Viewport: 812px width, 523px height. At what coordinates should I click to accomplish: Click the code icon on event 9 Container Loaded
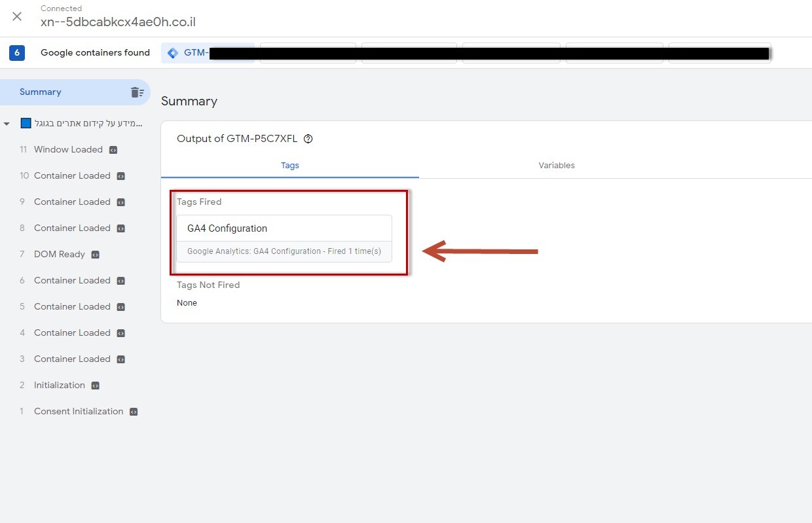pos(120,202)
